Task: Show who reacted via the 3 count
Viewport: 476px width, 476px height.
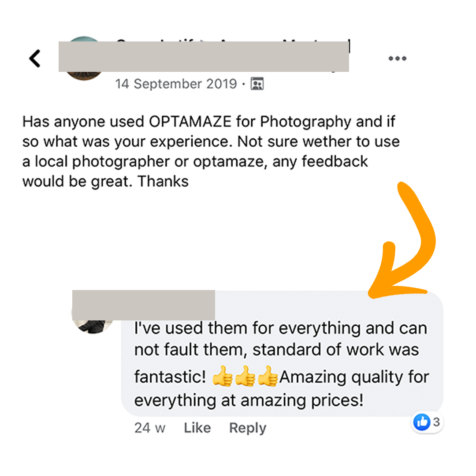Action: coord(436,422)
